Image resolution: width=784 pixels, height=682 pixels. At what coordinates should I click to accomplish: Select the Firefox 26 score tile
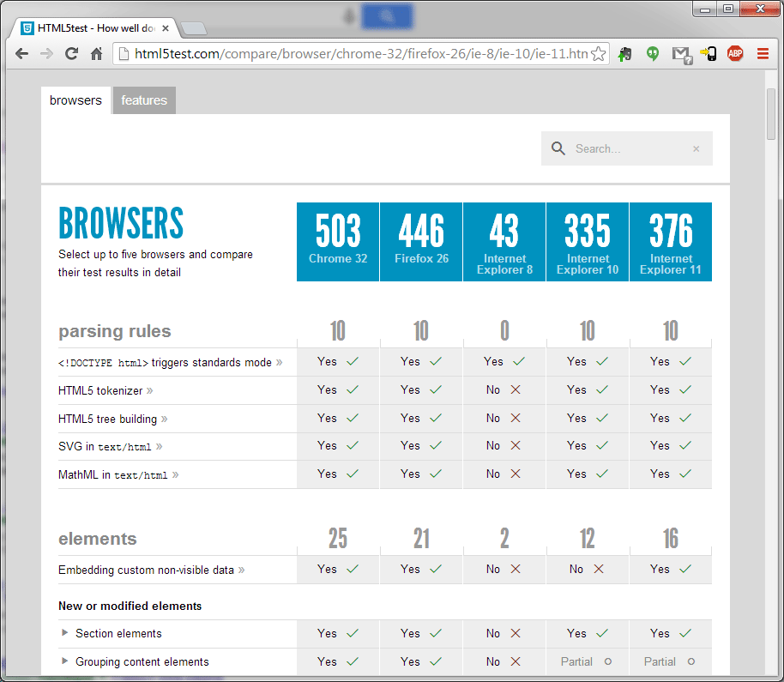pos(421,242)
